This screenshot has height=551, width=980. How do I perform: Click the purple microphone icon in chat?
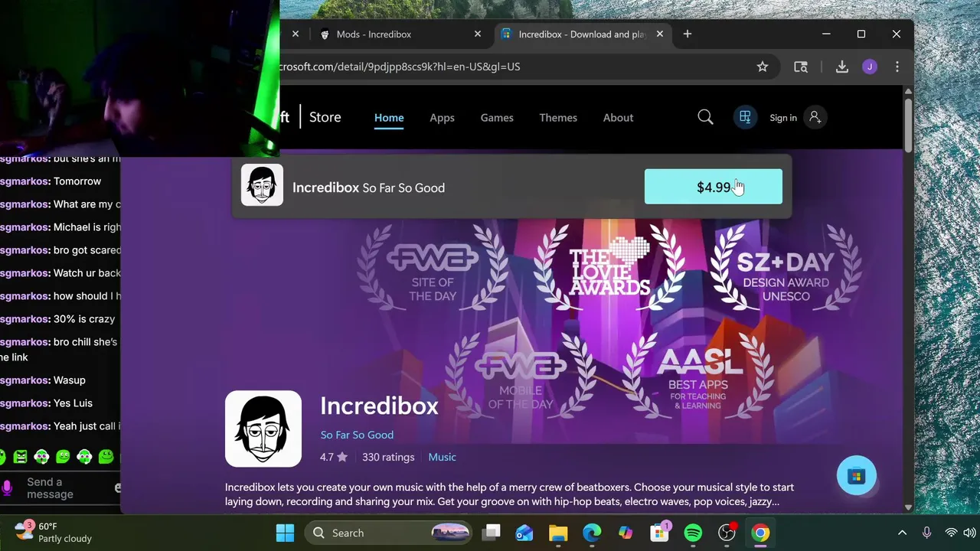pyautogui.click(x=8, y=487)
